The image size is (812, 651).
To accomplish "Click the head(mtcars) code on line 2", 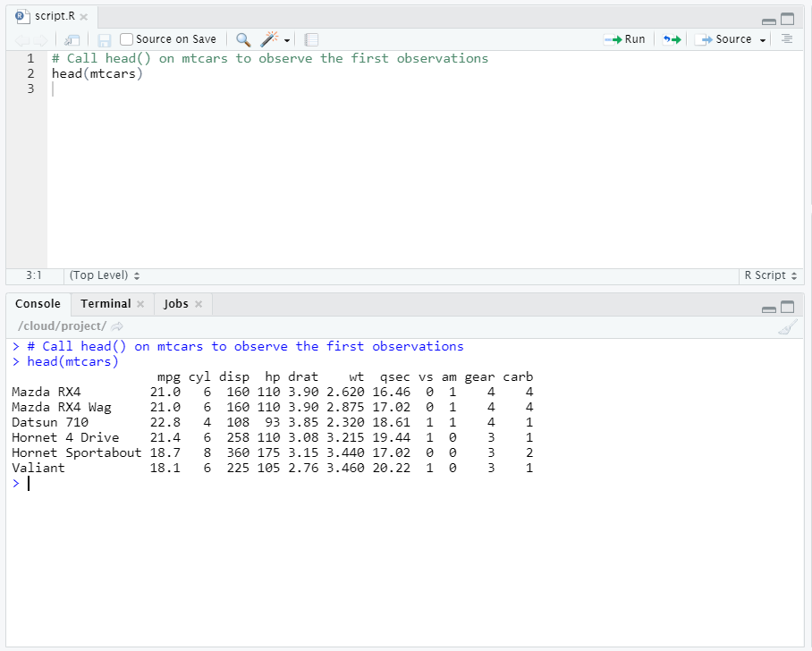I will pos(97,73).
